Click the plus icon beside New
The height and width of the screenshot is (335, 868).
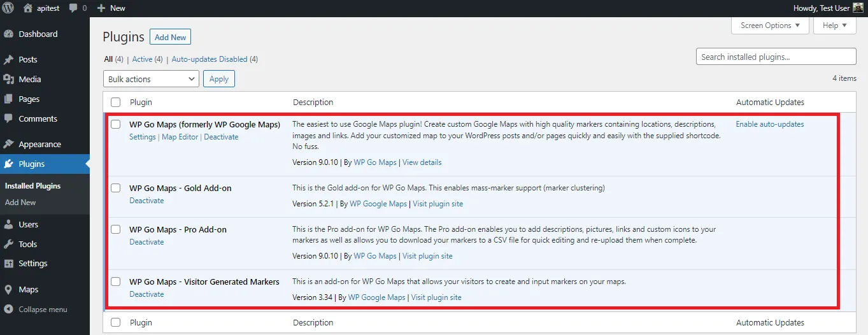(x=101, y=8)
